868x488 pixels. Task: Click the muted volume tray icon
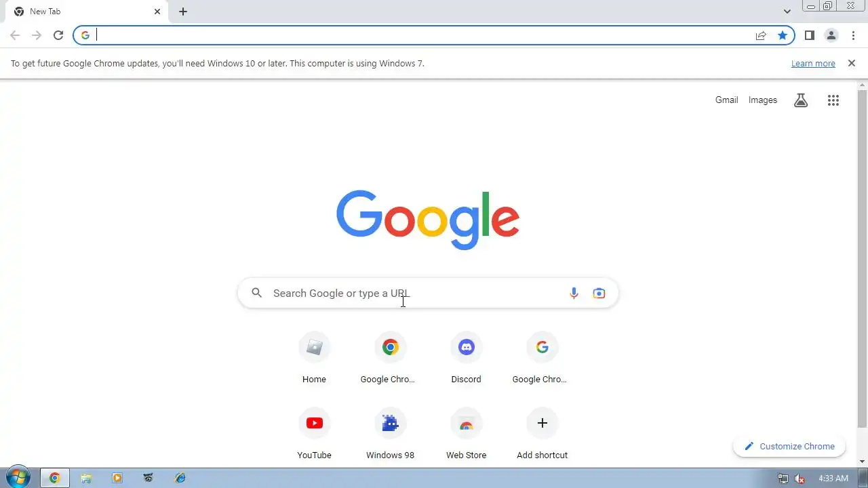coord(800,479)
